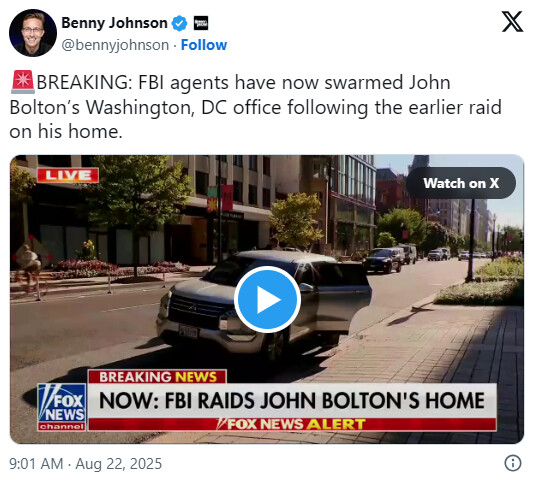Click the affiliate badge next to verified mark
Screen dimensions: 538x483
point(201,23)
